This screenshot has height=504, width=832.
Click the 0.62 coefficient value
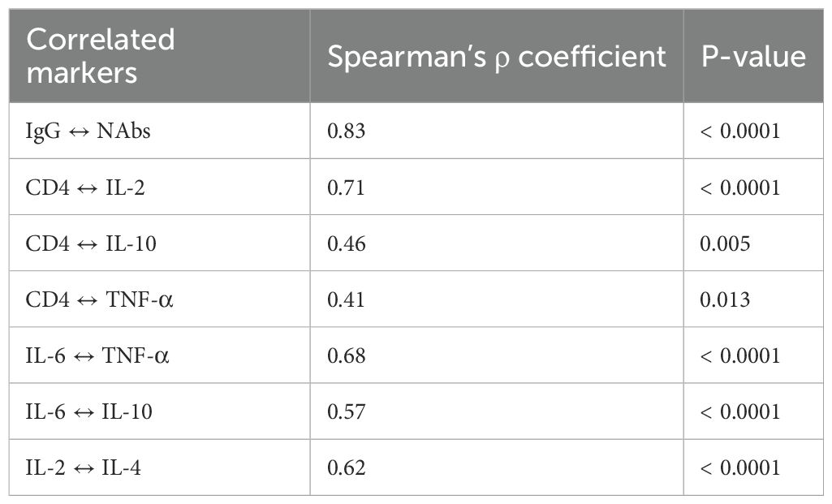click(346, 467)
